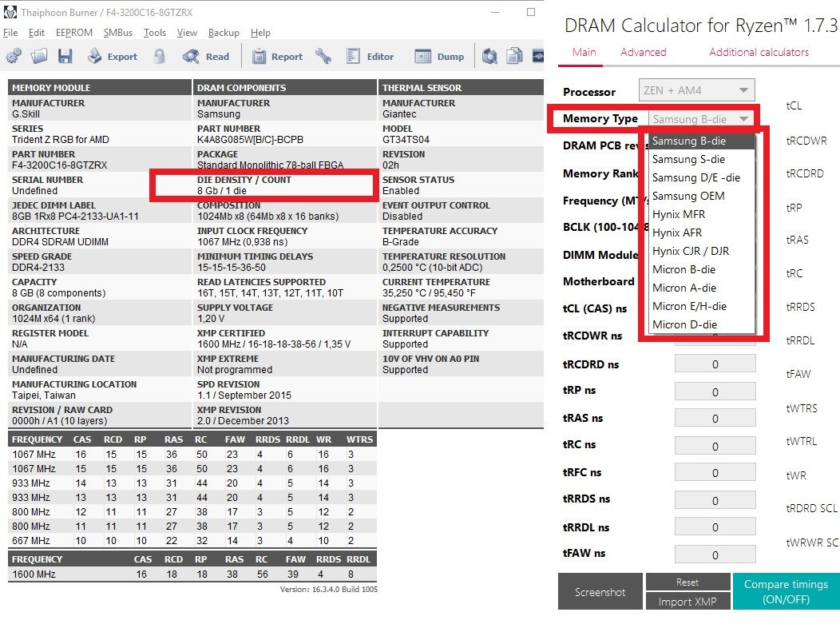
Task: Click the XMP '1600 MHz' frequency row
Action: click(192, 574)
